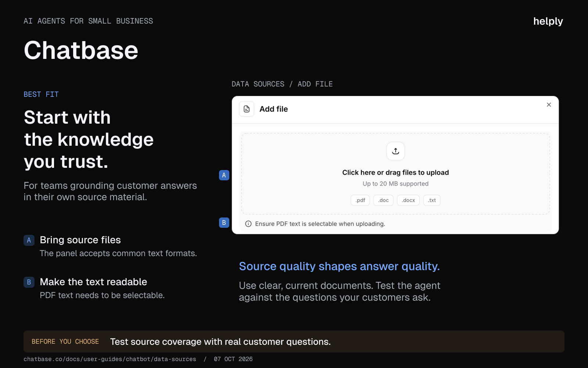
Task: Click 'Up to 20 MB supported' text
Action: [395, 184]
